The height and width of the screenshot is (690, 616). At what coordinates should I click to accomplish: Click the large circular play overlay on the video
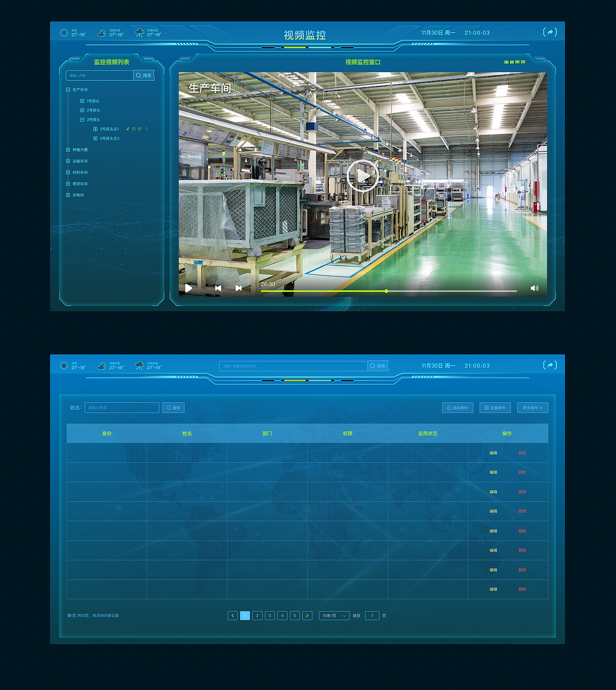point(363,176)
